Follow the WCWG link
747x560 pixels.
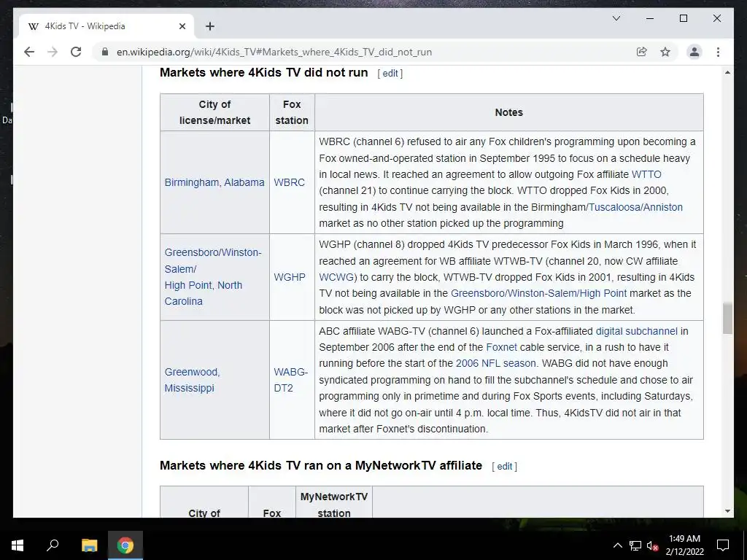point(336,277)
